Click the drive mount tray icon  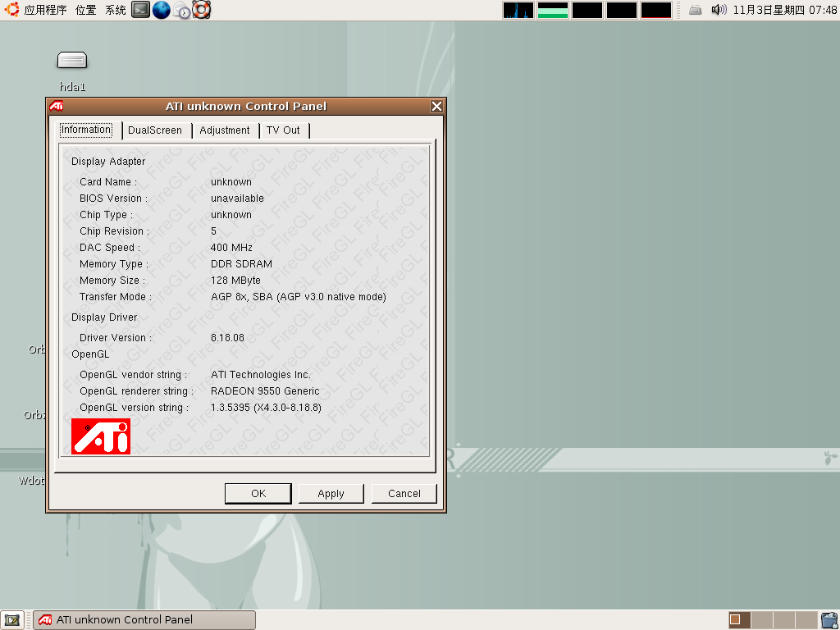click(x=696, y=10)
